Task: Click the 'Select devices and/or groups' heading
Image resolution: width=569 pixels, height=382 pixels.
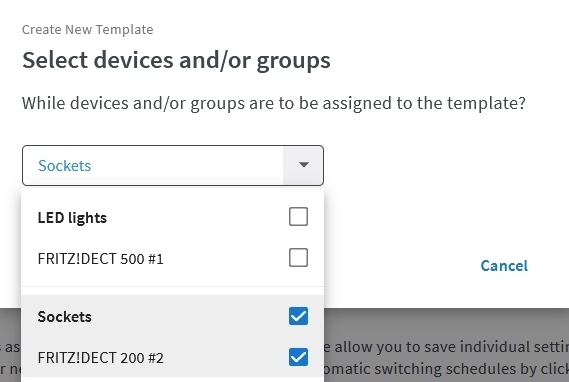Action: 176,60
